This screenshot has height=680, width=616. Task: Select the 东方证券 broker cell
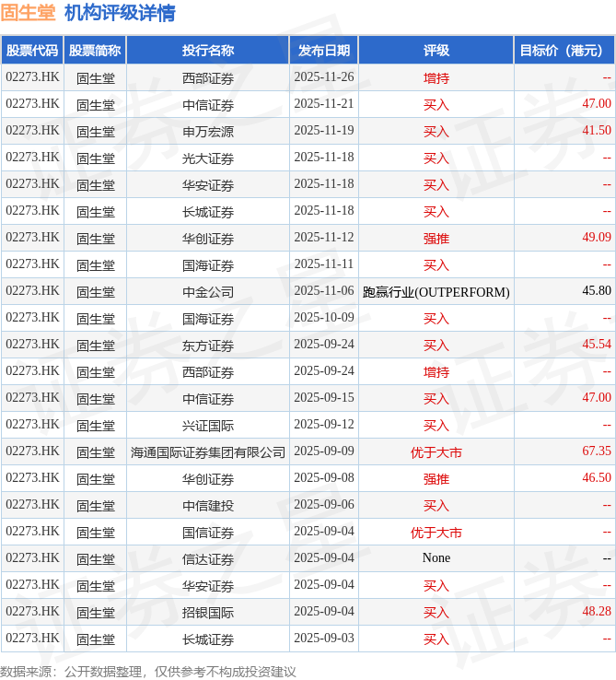tap(208, 346)
